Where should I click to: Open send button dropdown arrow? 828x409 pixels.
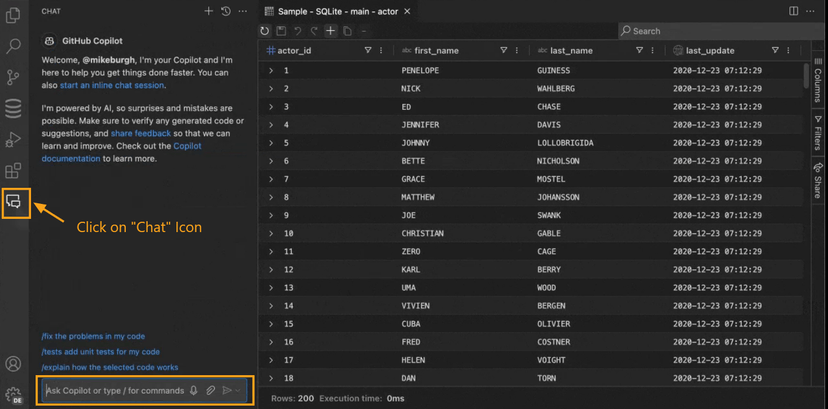point(238,391)
